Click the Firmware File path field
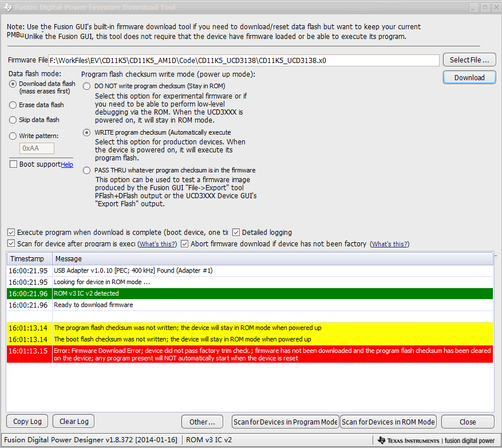Screen dimensions: 502x448 tap(244, 60)
